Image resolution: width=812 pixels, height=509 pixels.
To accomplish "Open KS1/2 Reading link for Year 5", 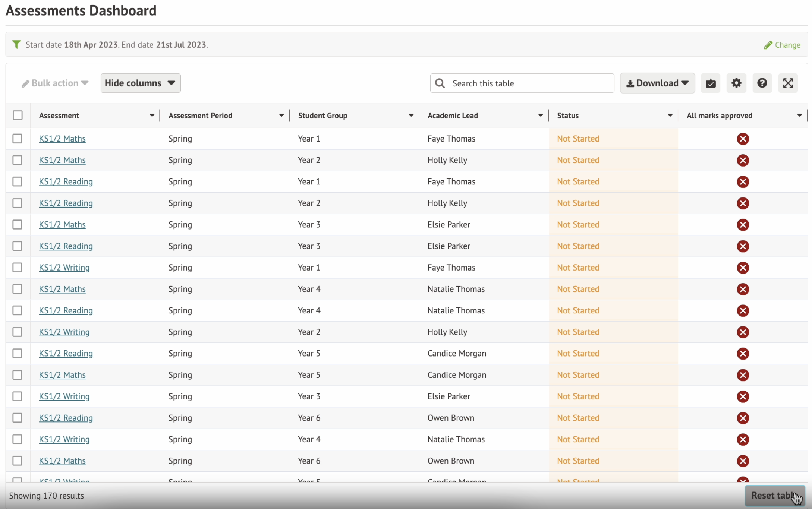I will 66,353.
